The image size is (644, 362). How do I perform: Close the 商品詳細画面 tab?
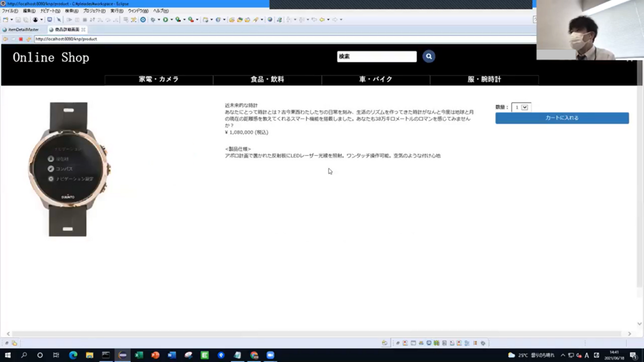coord(83,29)
